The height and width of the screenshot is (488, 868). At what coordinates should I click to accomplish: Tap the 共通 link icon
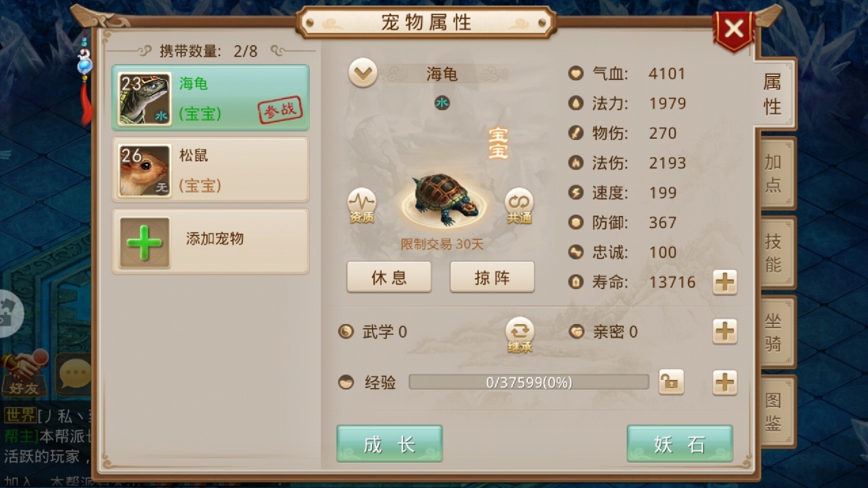[519, 206]
